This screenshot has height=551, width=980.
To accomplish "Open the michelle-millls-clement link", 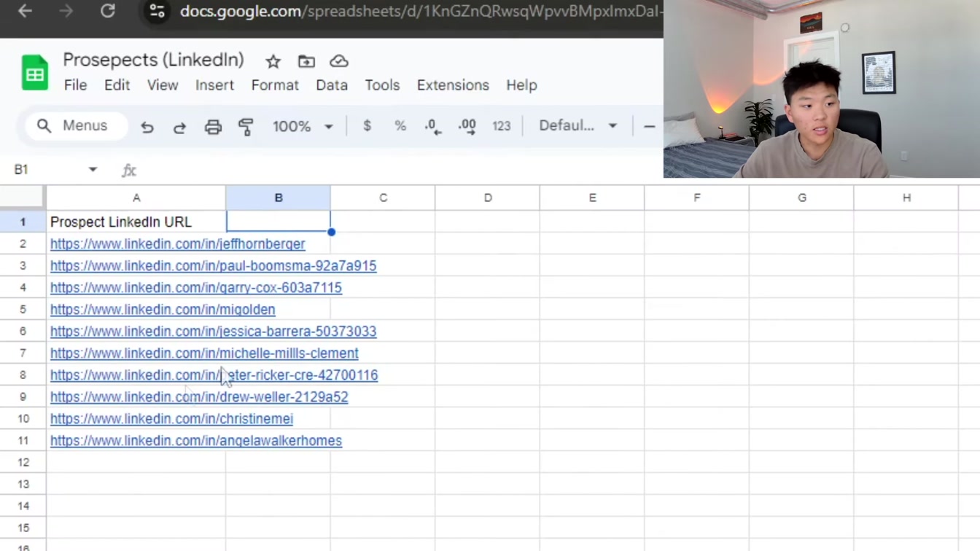I will tap(204, 353).
